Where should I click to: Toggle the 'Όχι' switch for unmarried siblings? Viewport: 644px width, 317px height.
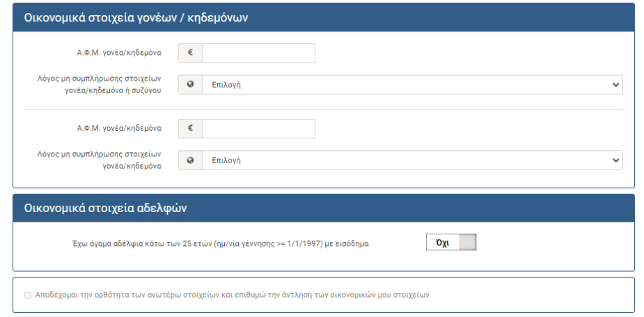(451, 243)
